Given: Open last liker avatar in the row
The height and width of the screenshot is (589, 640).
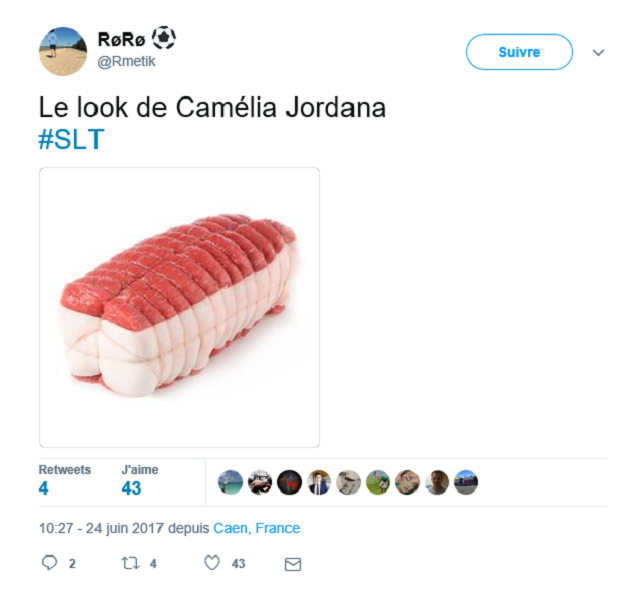Looking at the screenshot, I should tap(466, 482).
